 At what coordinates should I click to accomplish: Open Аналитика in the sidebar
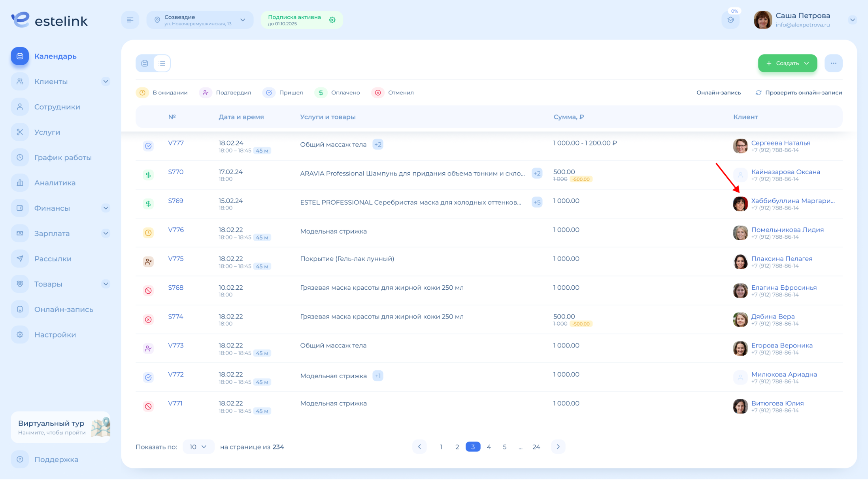pos(55,183)
